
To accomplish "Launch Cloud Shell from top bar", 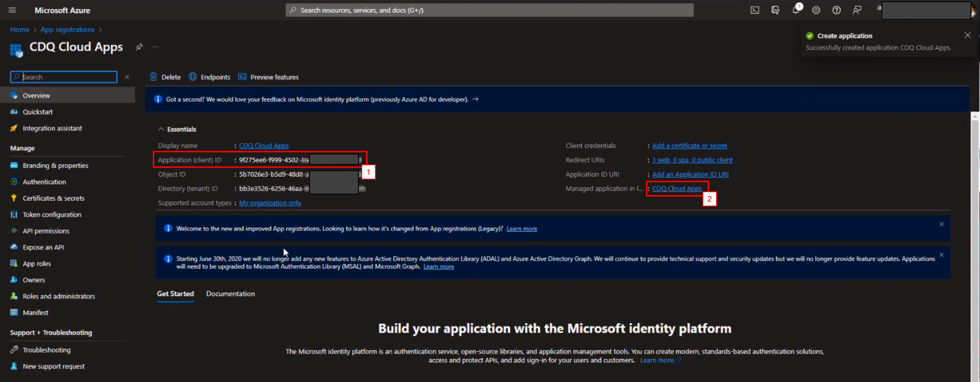I will pos(755,10).
